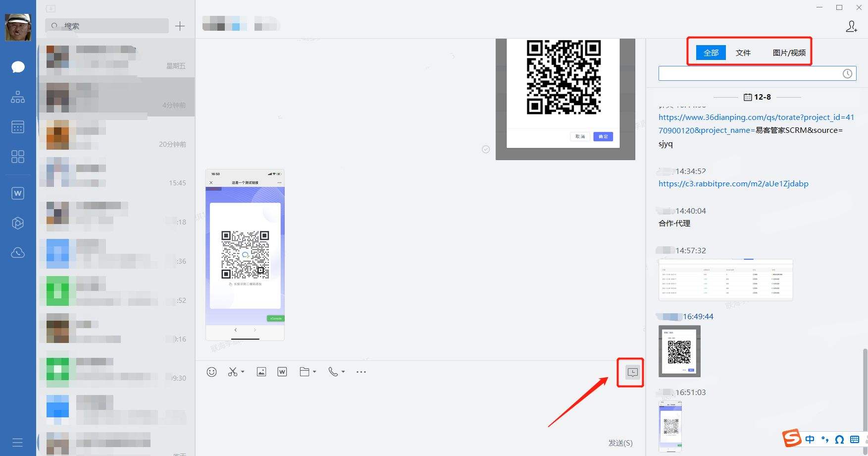
Task: Open the c3.rabbitpre.com link
Action: (733, 183)
